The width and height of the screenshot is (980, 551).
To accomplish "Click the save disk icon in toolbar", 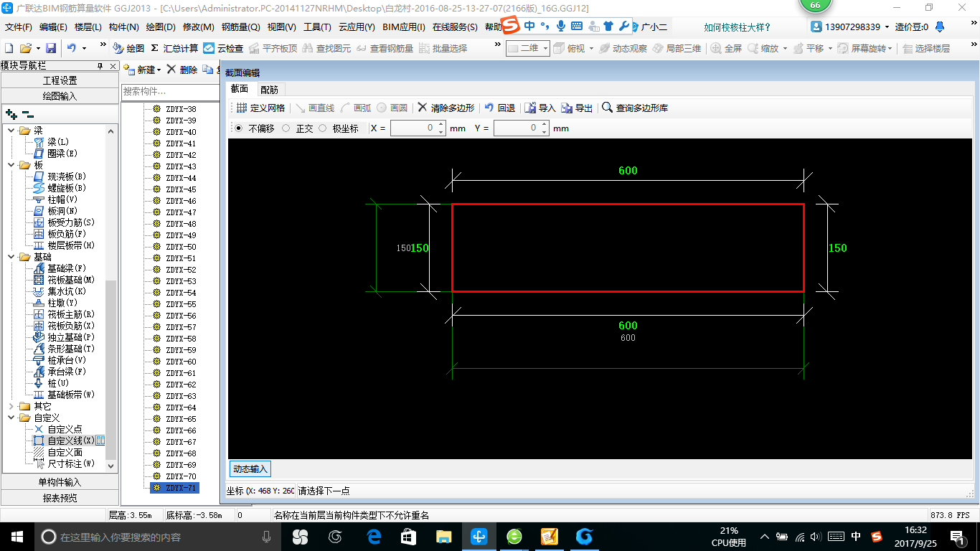I will pos(51,48).
